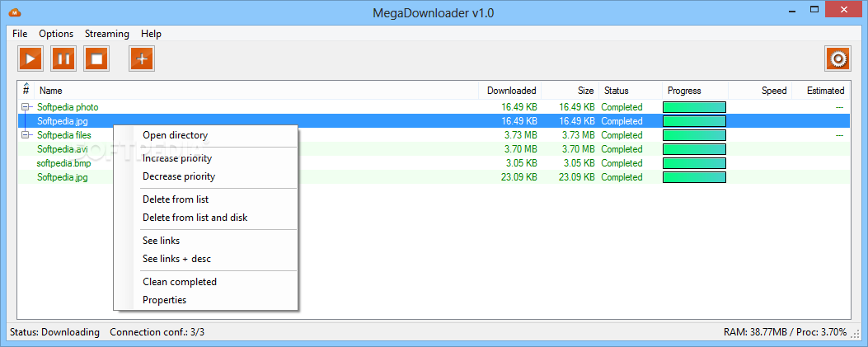Image resolution: width=868 pixels, height=347 pixels.
Task: Open Properties from the context menu
Action: (x=205, y=300)
